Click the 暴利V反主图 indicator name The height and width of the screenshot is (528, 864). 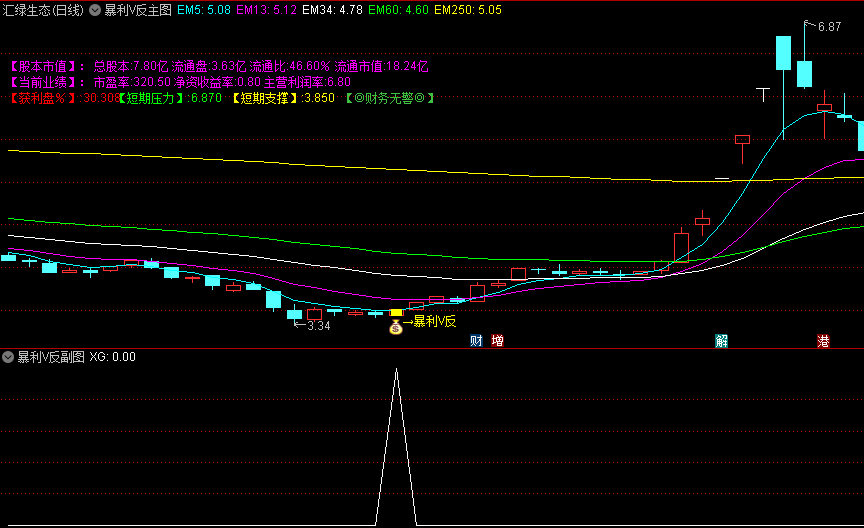tap(138, 10)
